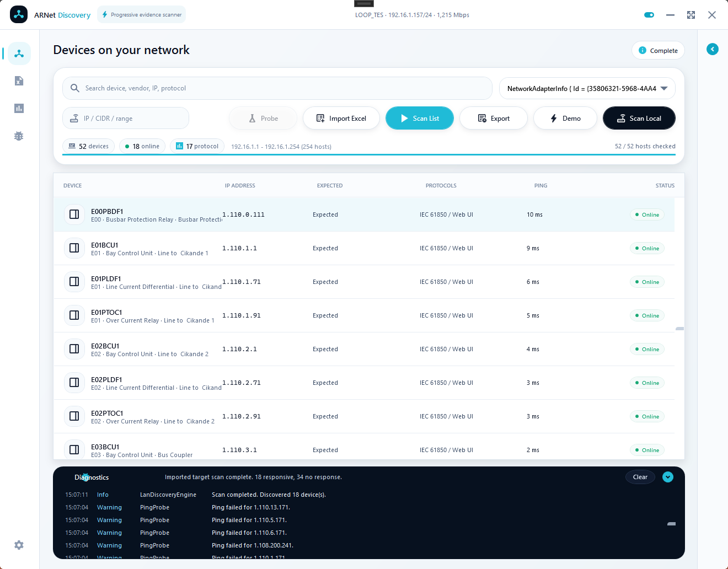Sort by DEVICE column header

pos(72,186)
